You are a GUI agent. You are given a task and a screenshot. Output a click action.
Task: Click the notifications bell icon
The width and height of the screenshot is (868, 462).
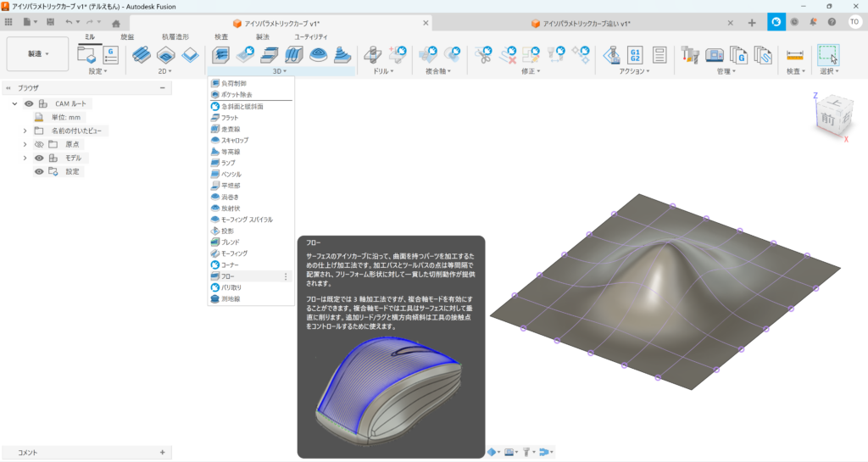tap(813, 23)
